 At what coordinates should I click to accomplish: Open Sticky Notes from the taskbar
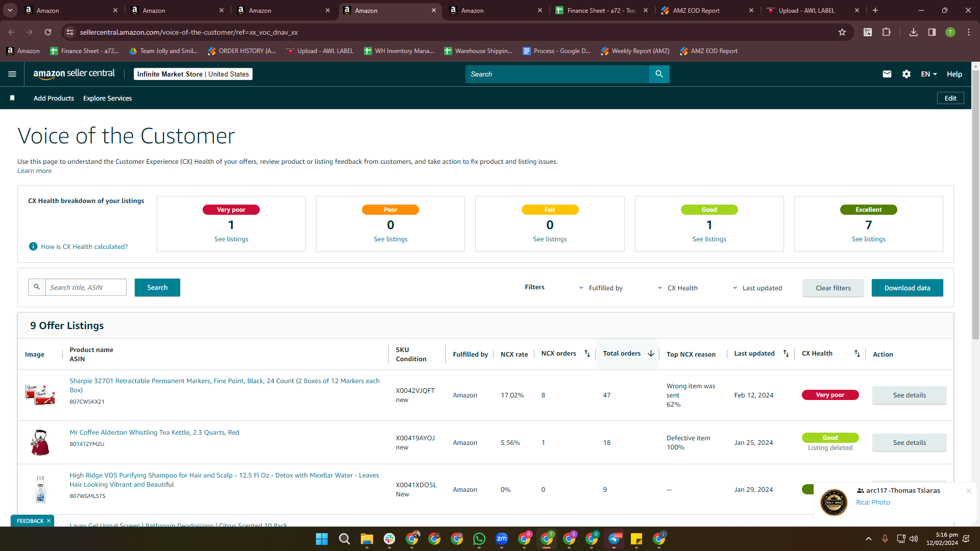pyautogui.click(x=636, y=539)
